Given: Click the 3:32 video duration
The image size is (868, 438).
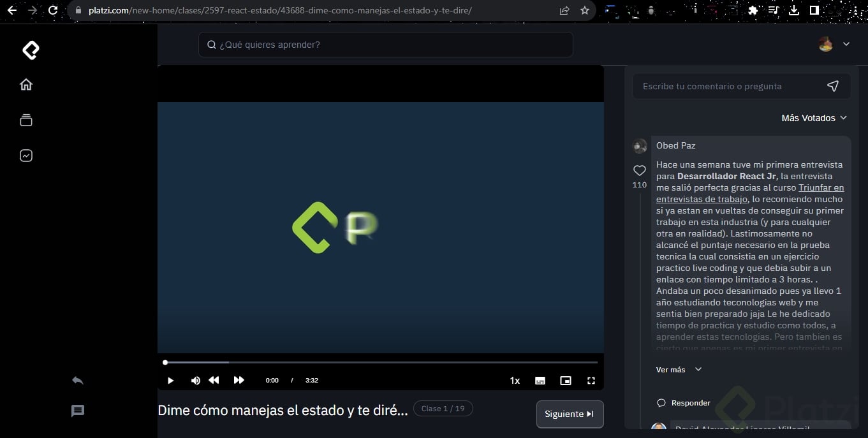Looking at the screenshot, I should coord(312,381).
